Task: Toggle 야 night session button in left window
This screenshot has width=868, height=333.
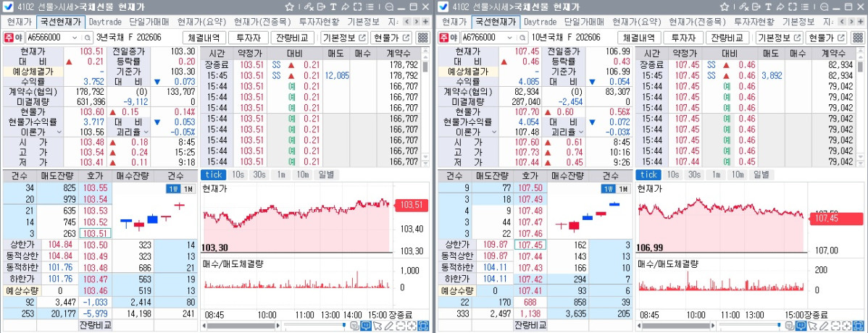Action: tap(19, 38)
